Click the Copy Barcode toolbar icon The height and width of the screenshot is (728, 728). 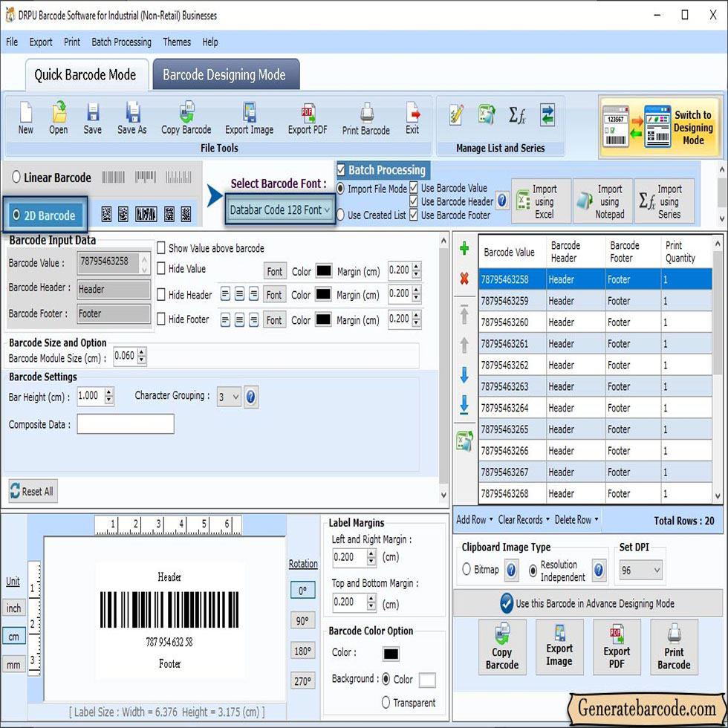tap(186, 119)
